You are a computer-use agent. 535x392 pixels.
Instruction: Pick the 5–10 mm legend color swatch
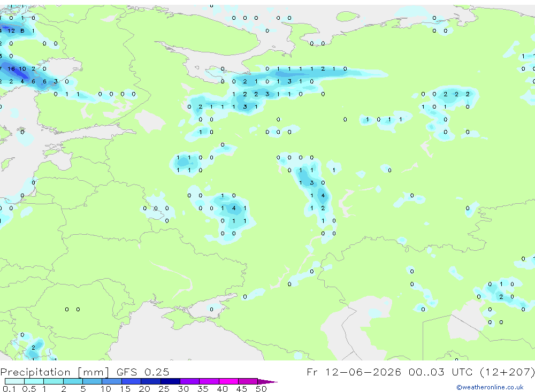tap(93, 381)
